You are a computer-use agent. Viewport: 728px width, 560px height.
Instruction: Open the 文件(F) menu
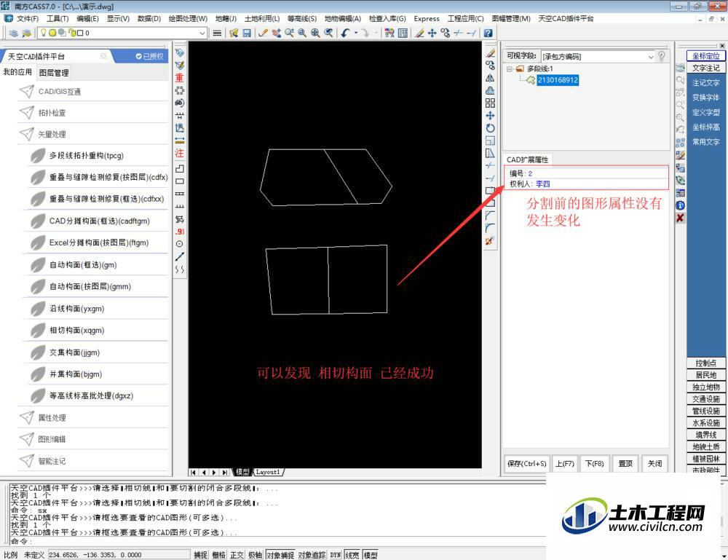[27, 19]
